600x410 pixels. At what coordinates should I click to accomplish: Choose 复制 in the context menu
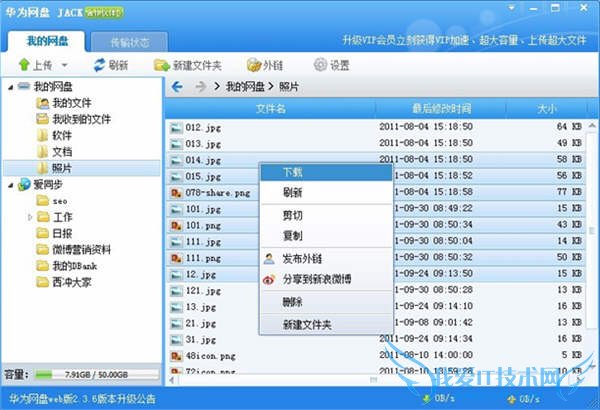326,236
